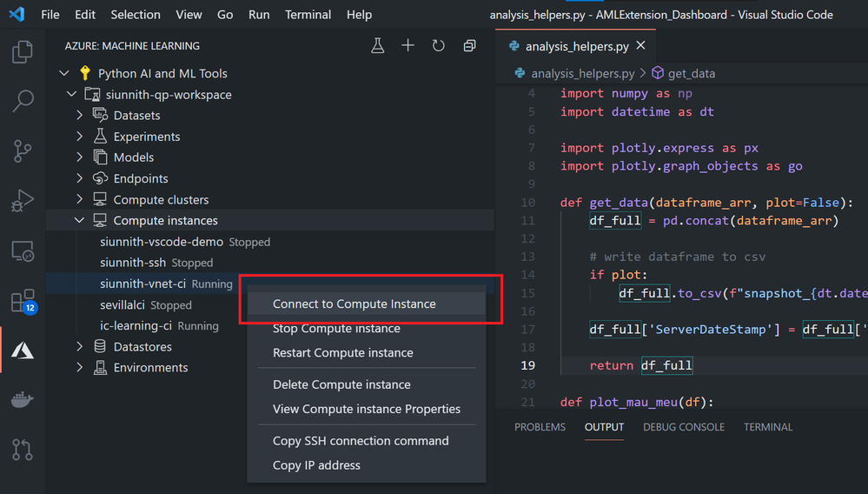
Task: Expand the Experiments node
Action: [80, 137]
